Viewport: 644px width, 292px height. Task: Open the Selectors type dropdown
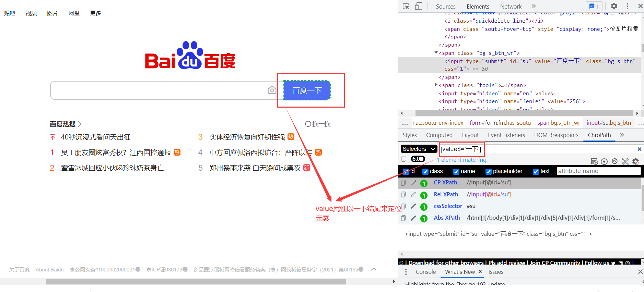tap(419, 149)
